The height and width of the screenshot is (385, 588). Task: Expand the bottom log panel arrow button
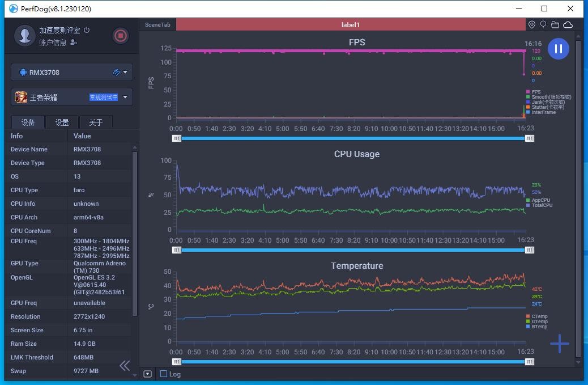tap(147, 374)
